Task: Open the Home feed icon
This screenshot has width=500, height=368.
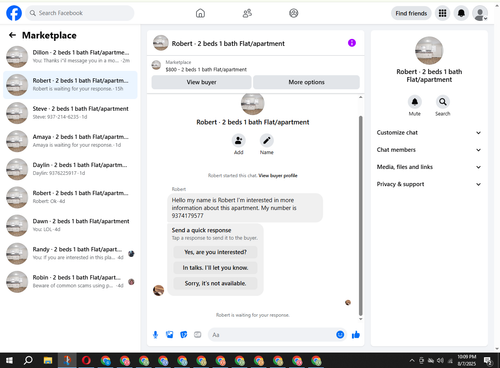Action: pyautogui.click(x=200, y=13)
